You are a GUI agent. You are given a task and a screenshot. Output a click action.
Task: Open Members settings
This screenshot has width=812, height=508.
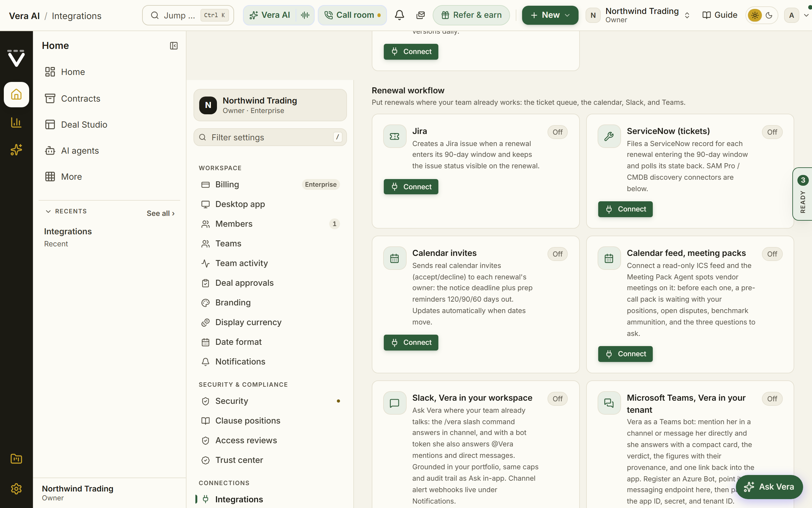(x=270, y=224)
